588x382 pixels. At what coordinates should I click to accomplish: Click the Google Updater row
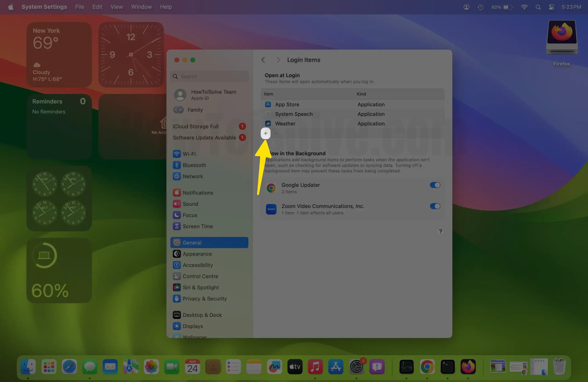tap(353, 188)
